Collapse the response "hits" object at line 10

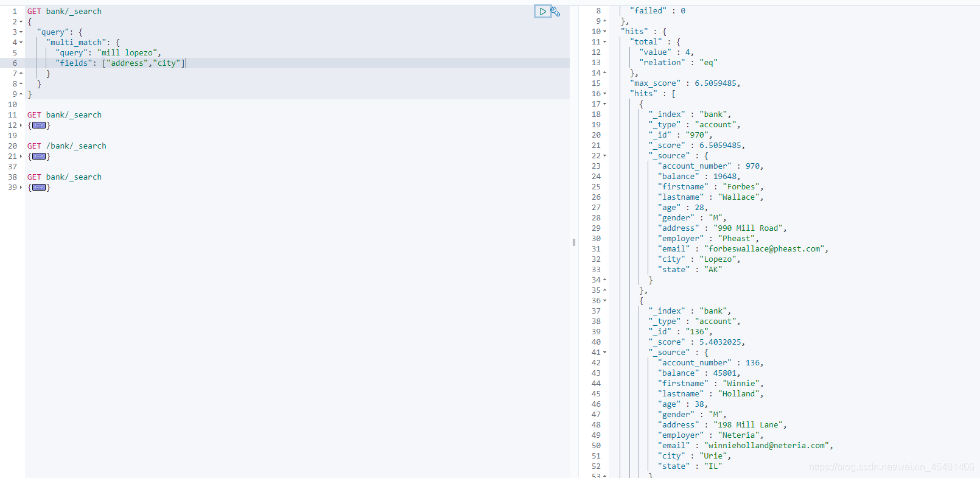coord(604,32)
